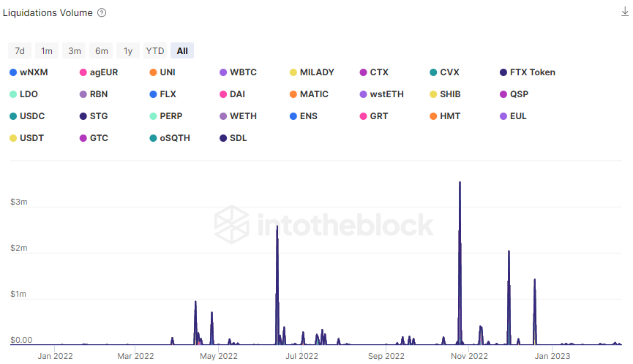Select the 1y time range
The height and width of the screenshot is (364, 633).
pyautogui.click(x=128, y=50)
